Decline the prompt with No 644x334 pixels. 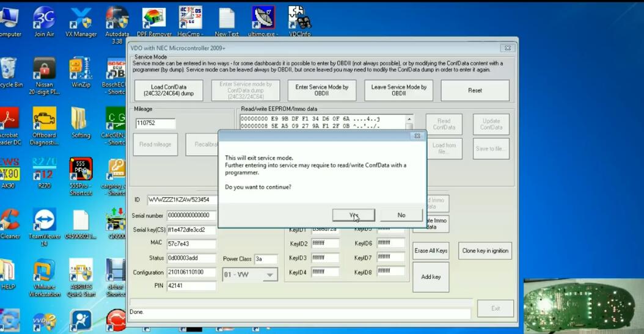[x=401, y=215]
